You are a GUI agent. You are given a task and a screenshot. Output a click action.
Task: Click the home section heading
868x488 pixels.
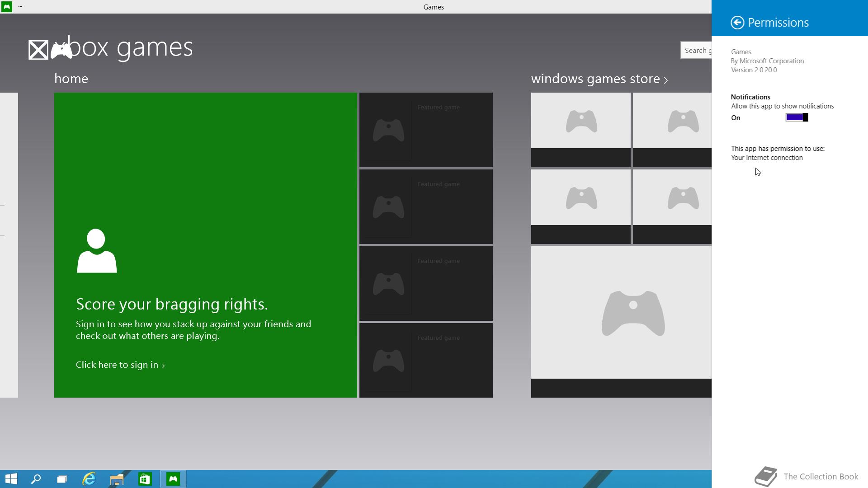[71, 79]
